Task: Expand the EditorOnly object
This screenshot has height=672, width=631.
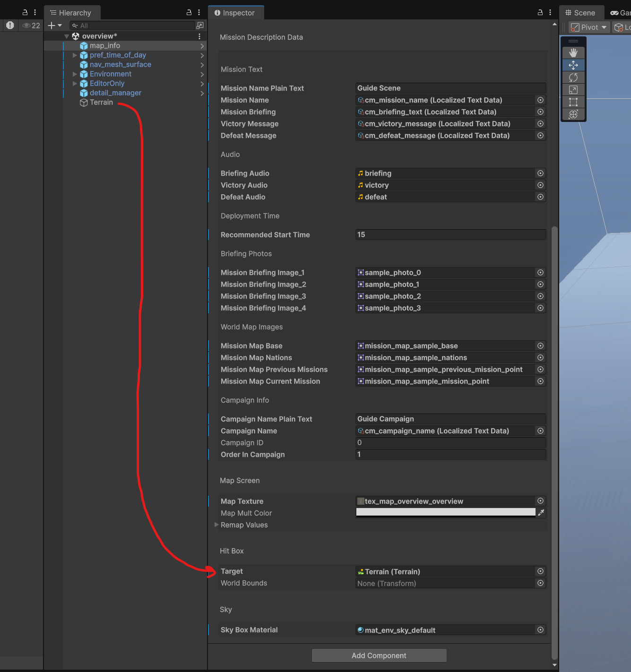Action: coord(75,84)
